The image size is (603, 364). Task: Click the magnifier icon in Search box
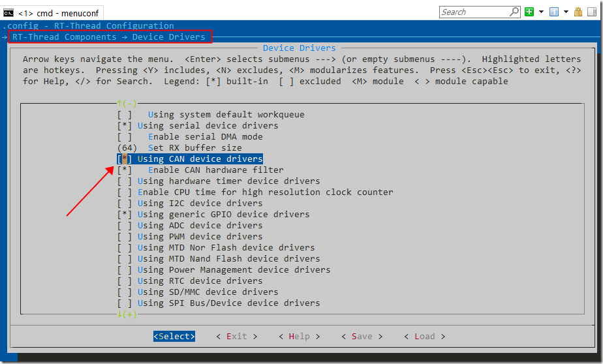point(514,12)
